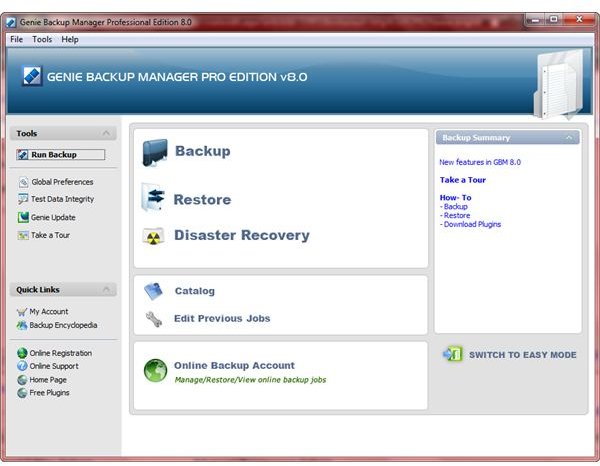This screenshot has height=466, width=600.
Task: Select Test Data Integrity
Action: click(x=62, y=199)
